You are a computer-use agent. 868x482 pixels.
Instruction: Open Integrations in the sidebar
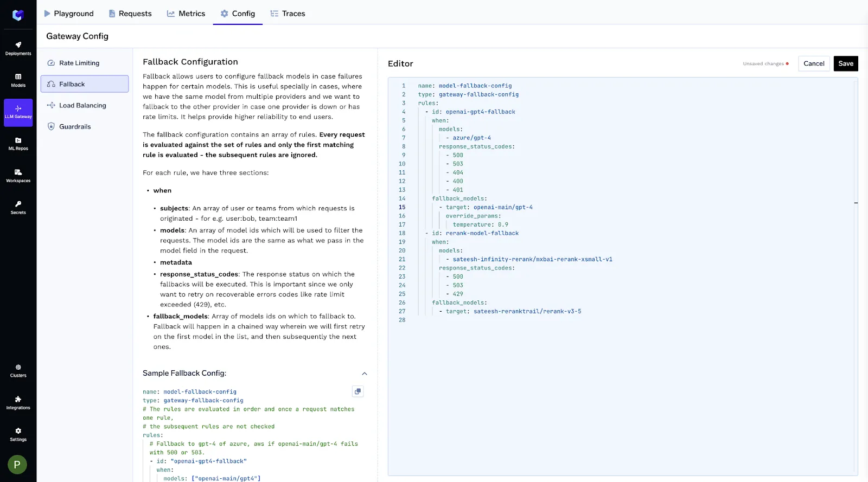[x=18, y=403]
